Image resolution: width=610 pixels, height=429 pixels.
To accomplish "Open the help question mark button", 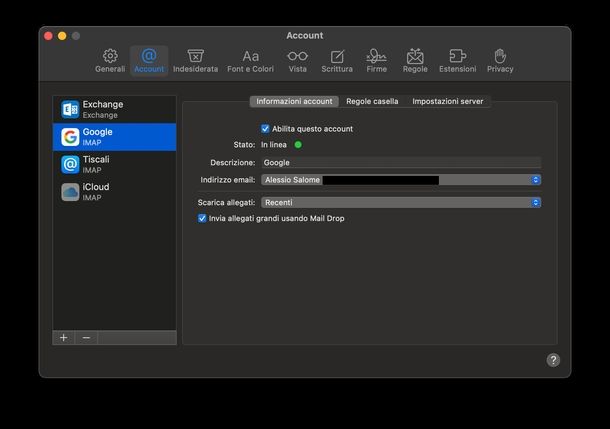I will [553, 360].
